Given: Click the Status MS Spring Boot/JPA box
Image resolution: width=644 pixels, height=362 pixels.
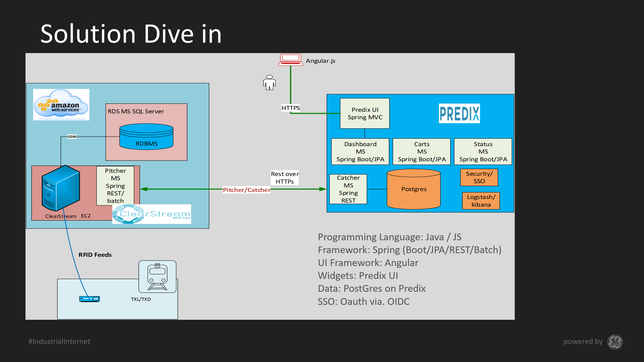Looking at the screenshot, I should point(483,152).
